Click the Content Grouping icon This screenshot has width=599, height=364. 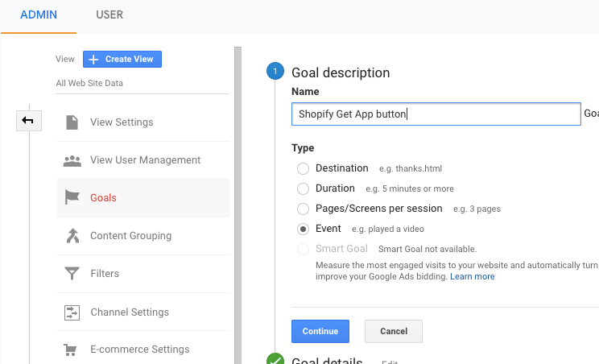point(72,236)
